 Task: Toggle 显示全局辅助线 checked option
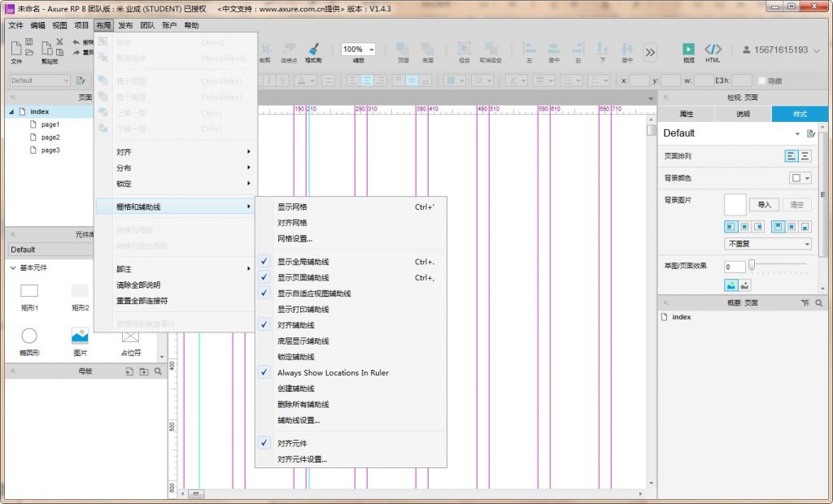point(303,262)
